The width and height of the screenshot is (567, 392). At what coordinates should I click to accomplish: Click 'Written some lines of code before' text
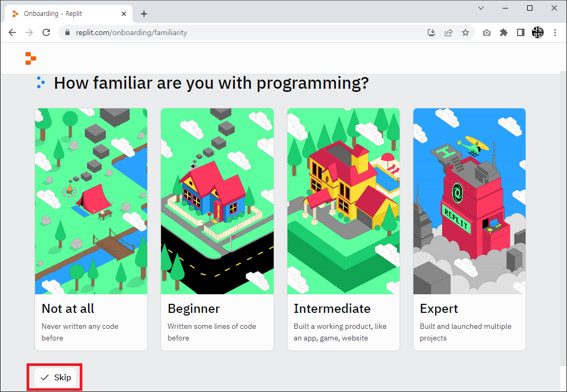tap(212, 332)
